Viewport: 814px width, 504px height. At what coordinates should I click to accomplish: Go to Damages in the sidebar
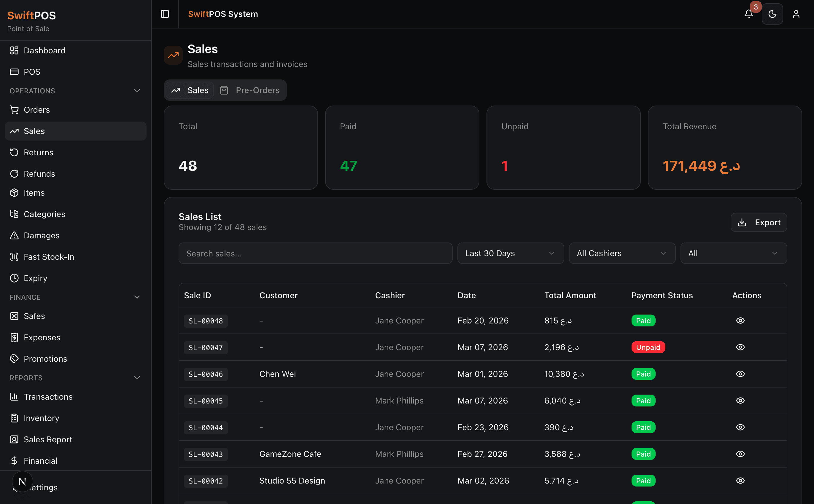41,235
